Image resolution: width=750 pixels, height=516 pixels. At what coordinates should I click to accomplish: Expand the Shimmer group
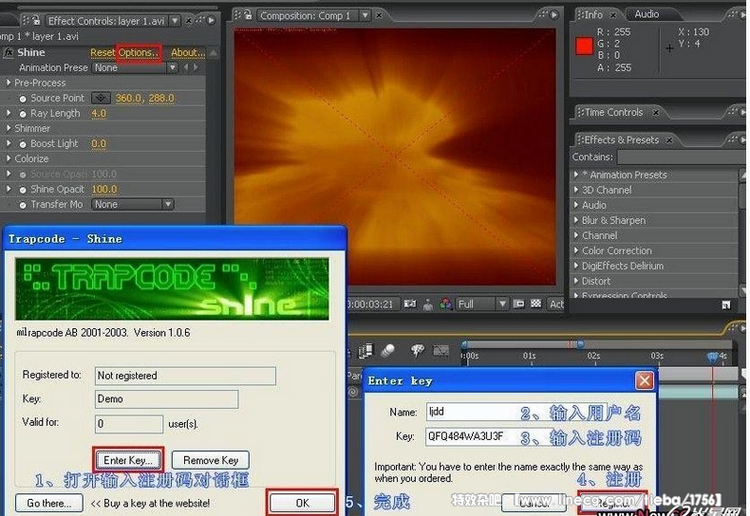point(8,128)
